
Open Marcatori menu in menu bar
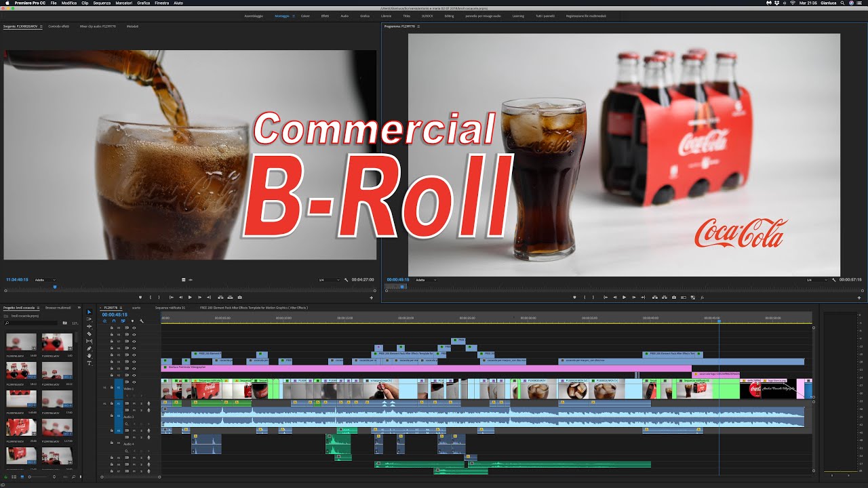pyautogui.click(x=123, y=3)
